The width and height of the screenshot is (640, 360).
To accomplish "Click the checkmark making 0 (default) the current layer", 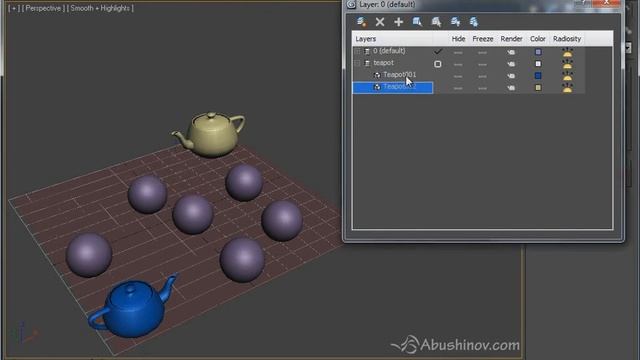I will (x=438, y=51).
